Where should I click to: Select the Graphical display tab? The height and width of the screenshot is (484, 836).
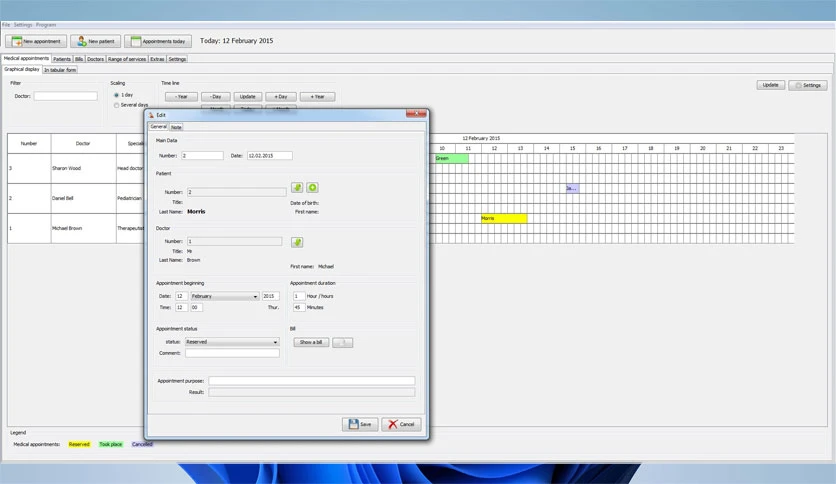22,69
